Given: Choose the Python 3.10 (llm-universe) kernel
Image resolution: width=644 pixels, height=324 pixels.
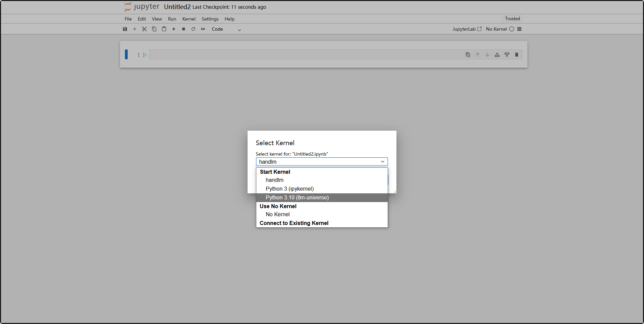Looking at the screenshot, I should [322, 198].
